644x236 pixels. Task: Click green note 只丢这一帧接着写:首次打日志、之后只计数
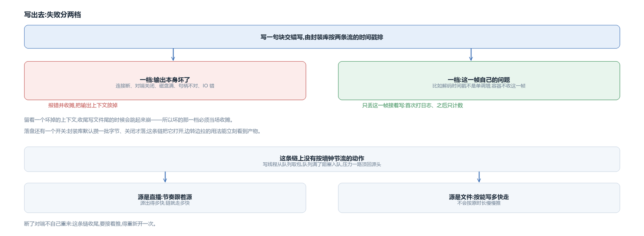(x=413, y=106)
